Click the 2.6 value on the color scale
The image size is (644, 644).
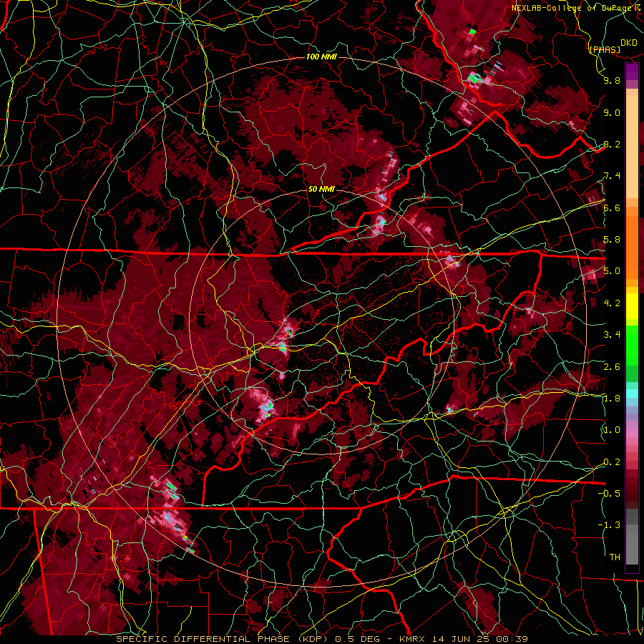pyautogui.click(x=612, y=367)
